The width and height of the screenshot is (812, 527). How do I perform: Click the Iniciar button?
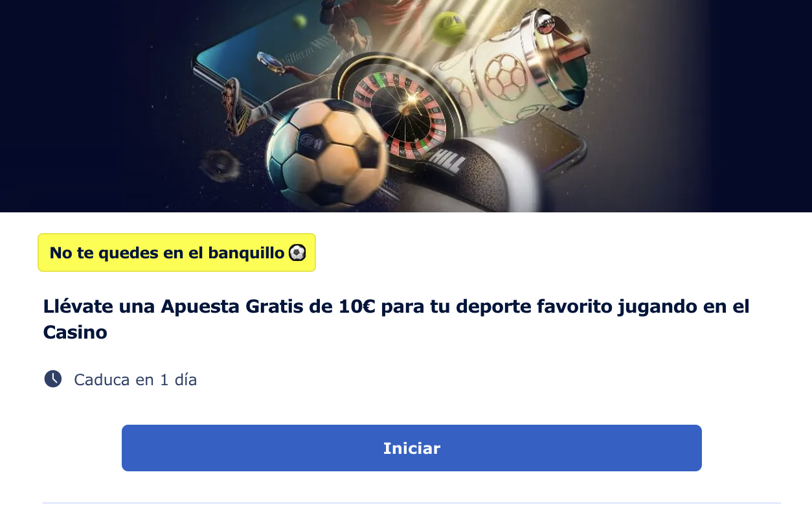pyautogui.click(x=411, y=448)
